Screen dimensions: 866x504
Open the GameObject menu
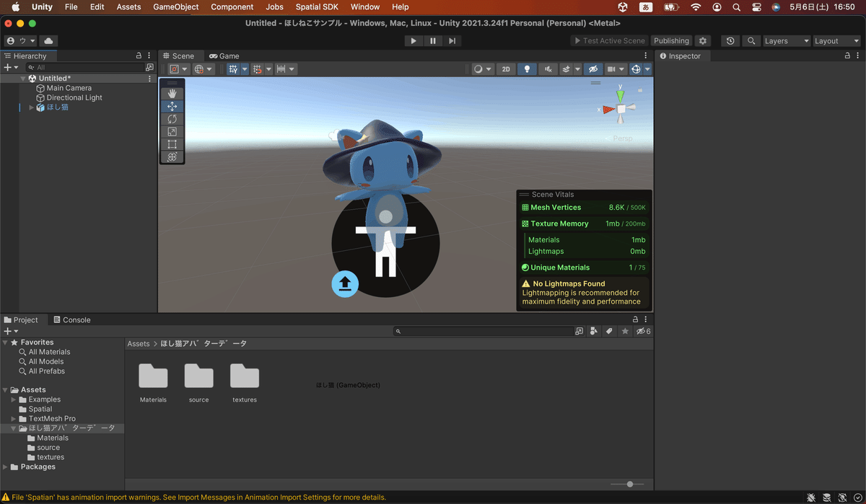pos(176,6)
